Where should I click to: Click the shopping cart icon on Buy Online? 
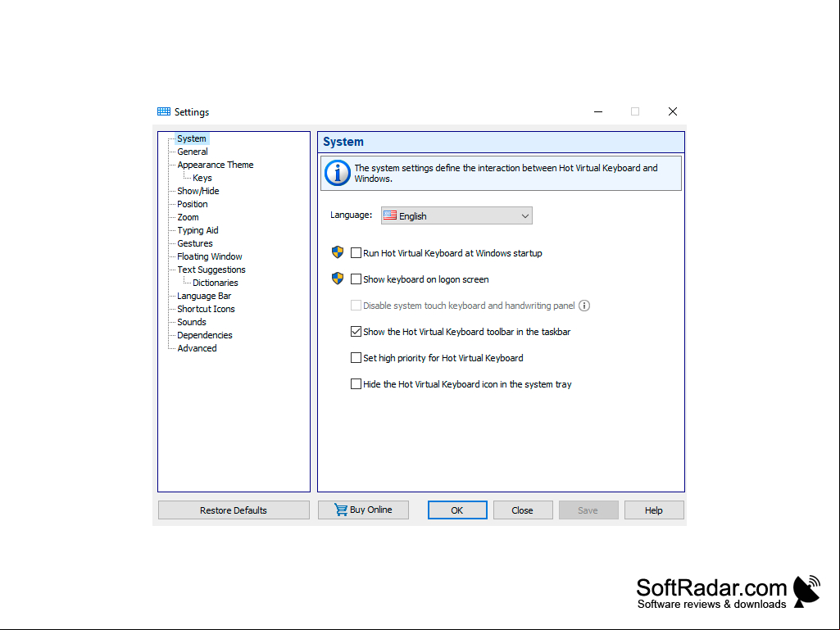[341, 510]
